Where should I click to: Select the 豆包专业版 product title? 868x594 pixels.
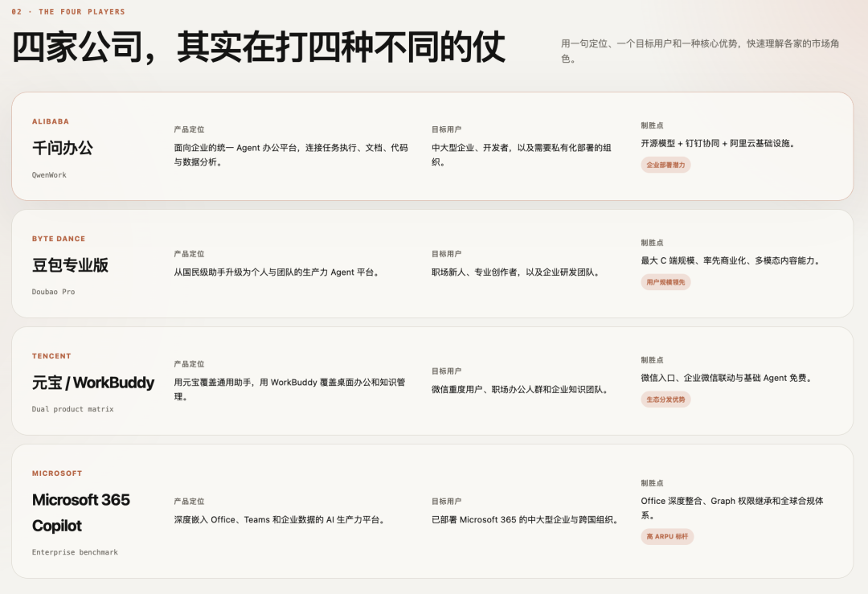[70, 265]
